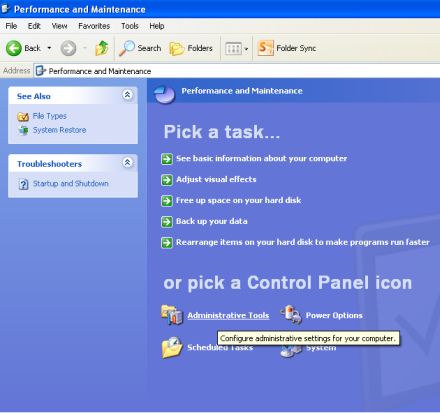Open the Edit menu
Viewport: 440px width, 413px height.
[34, 26]
